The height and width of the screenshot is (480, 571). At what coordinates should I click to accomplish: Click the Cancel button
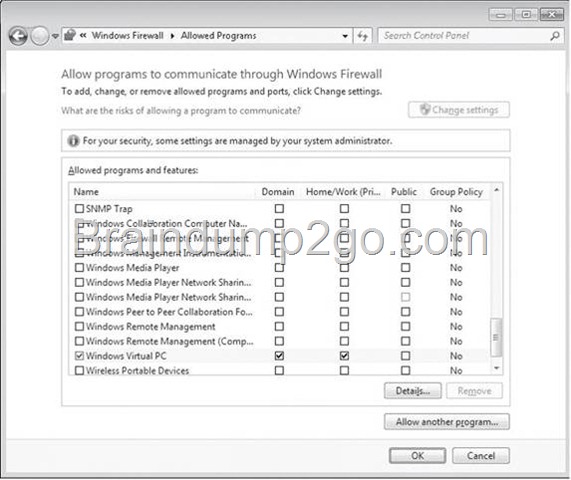tap(481, 456)
